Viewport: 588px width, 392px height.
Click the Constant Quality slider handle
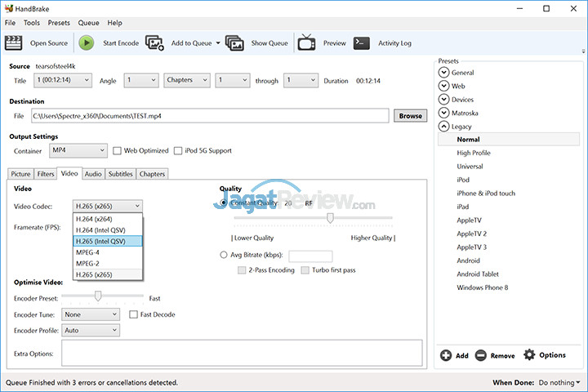[x=330, y=218]
